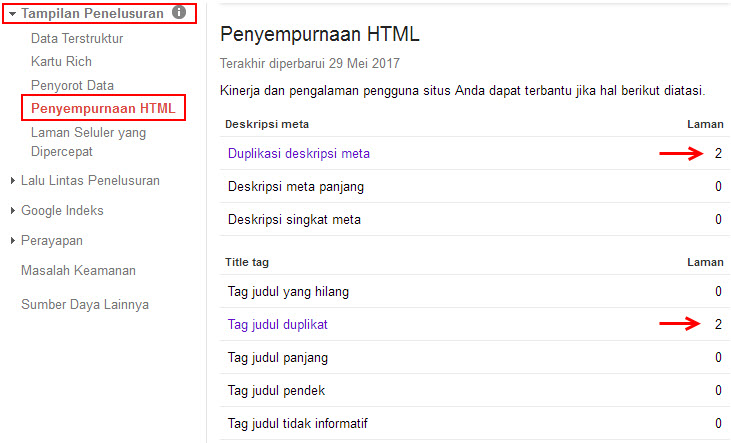Select Penyempurnaan HTML in sidebar
This screenshot has width=731, height=443.
click(103, 108)
